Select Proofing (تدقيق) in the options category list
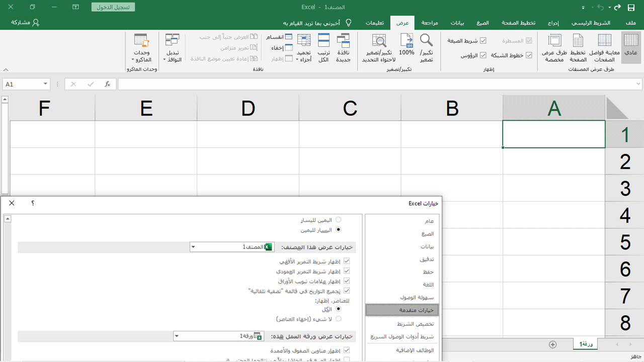 (x=402, y=259)
